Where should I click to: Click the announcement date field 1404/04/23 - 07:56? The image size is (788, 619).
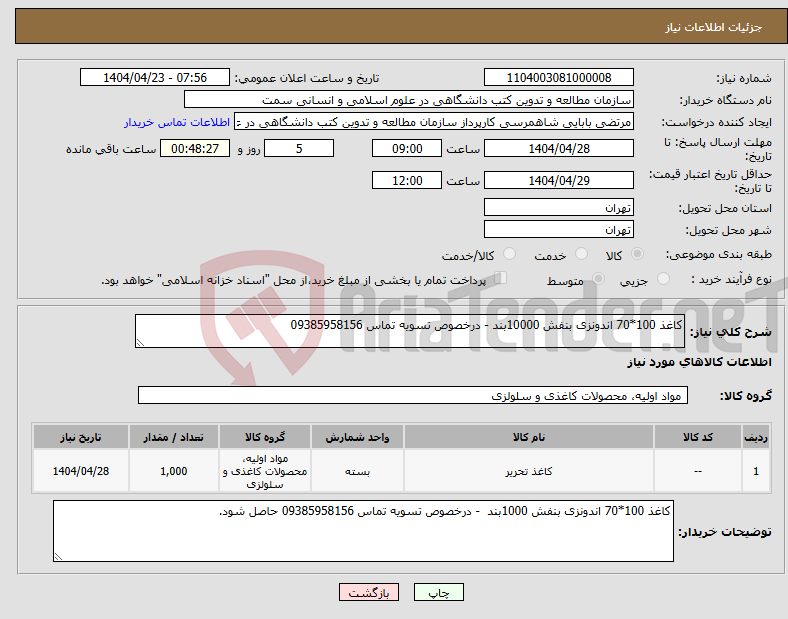(155, 78)
